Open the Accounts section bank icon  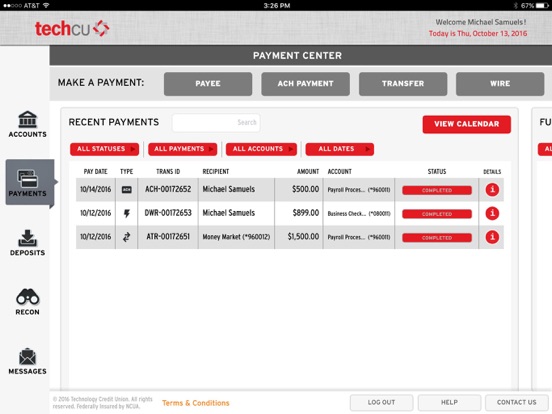[27, 119]
